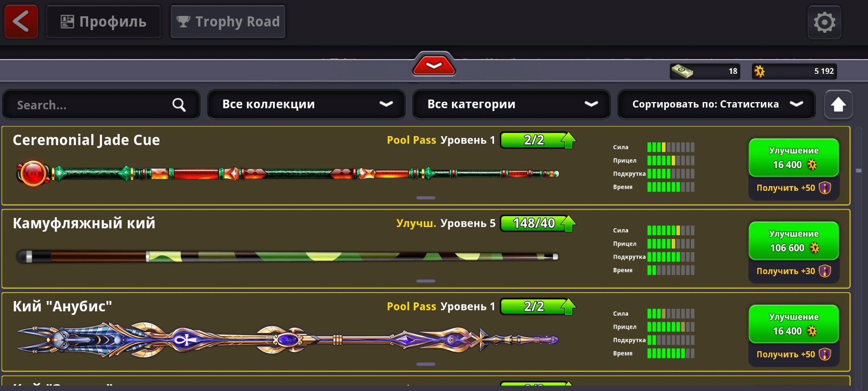Open Сортировать по: Статистика dropdown

[716, 105]
